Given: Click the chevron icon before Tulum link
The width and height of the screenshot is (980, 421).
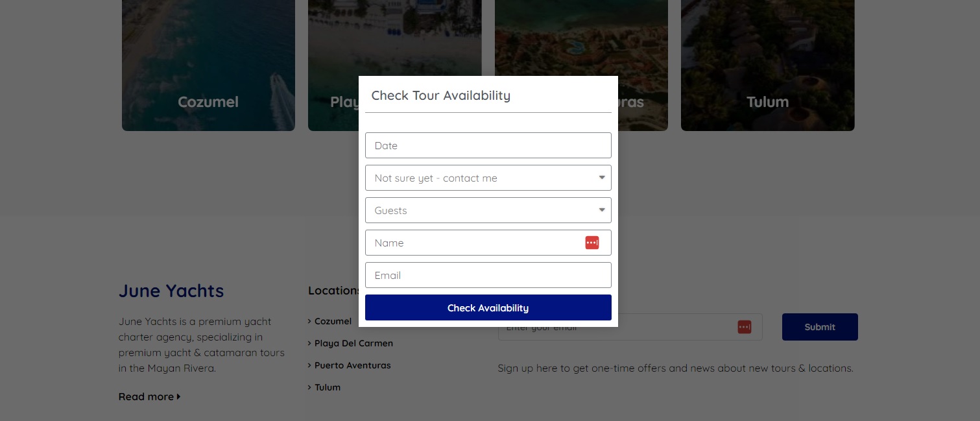Looking at the screenshot, I should click(309, 387).
